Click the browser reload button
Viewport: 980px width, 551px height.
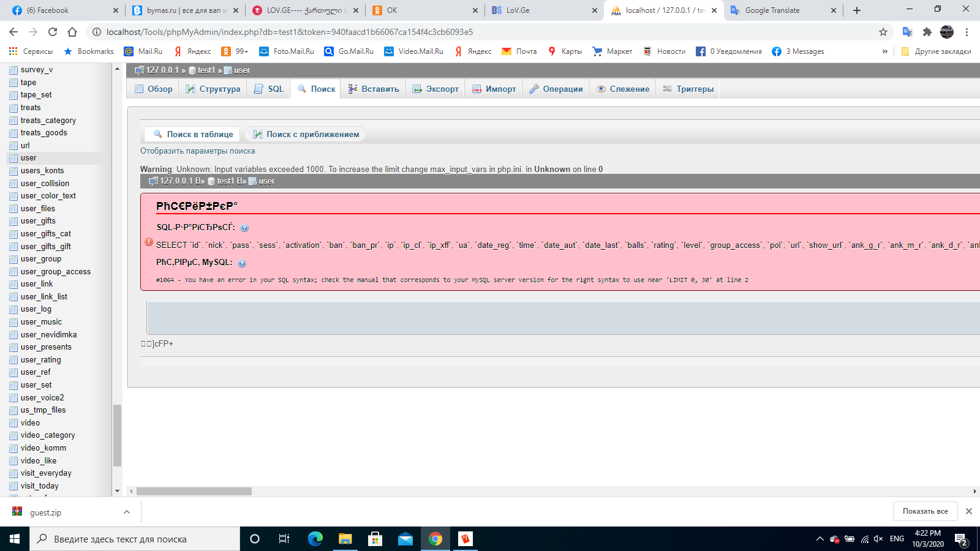(x=53, y=32)
